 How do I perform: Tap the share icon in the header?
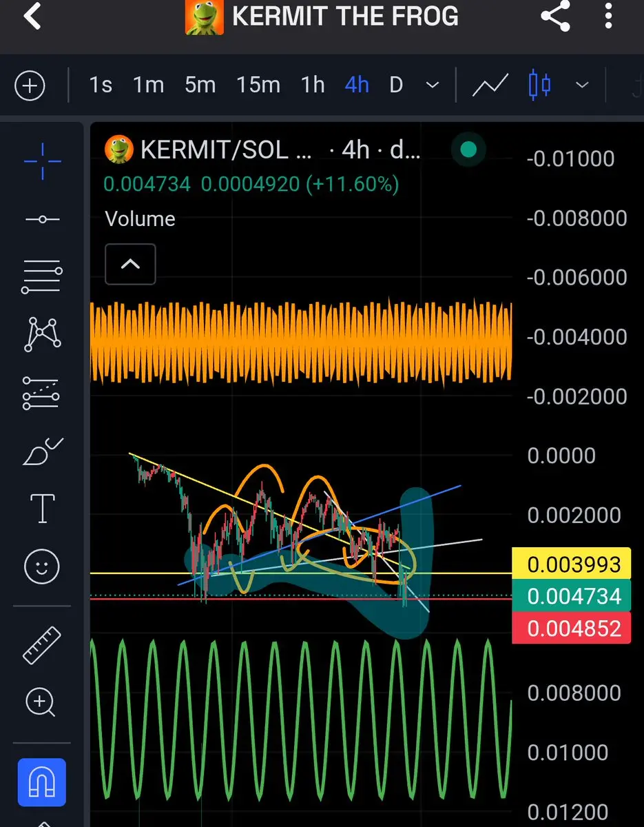click(x=555, y=16)
